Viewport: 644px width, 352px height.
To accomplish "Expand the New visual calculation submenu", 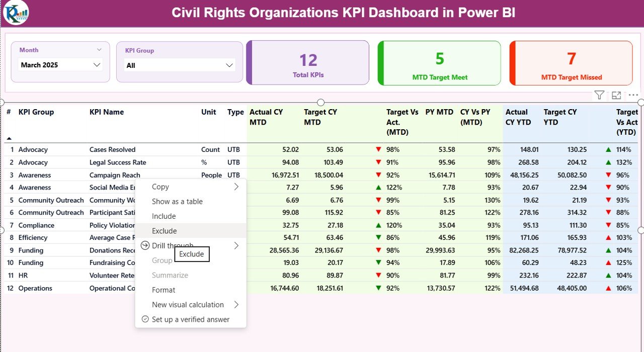I will 236,305.
